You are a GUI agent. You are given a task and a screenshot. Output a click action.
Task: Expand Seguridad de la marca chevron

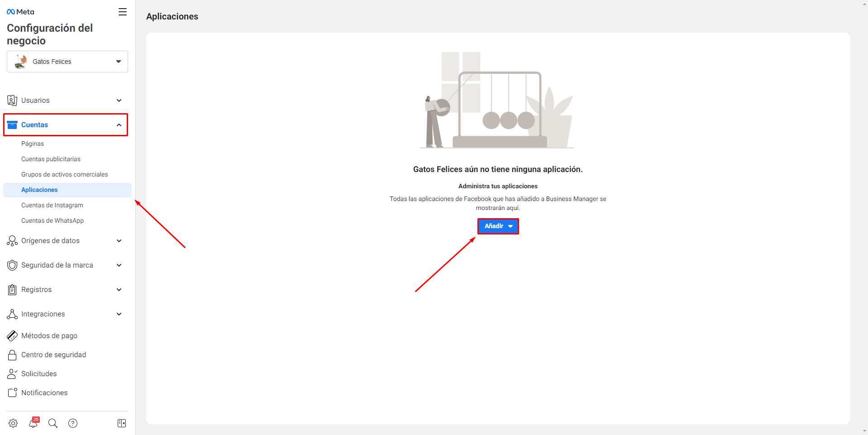(119, 265)
